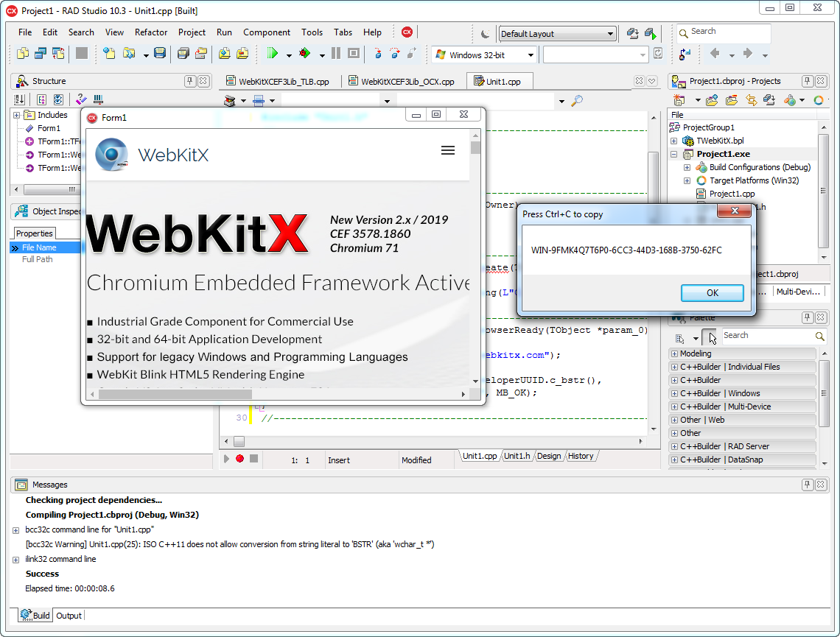The height and width of the screenshot is (637, 840).
Task: Switch to the Output tab in Messages
Action: [69, 616]
